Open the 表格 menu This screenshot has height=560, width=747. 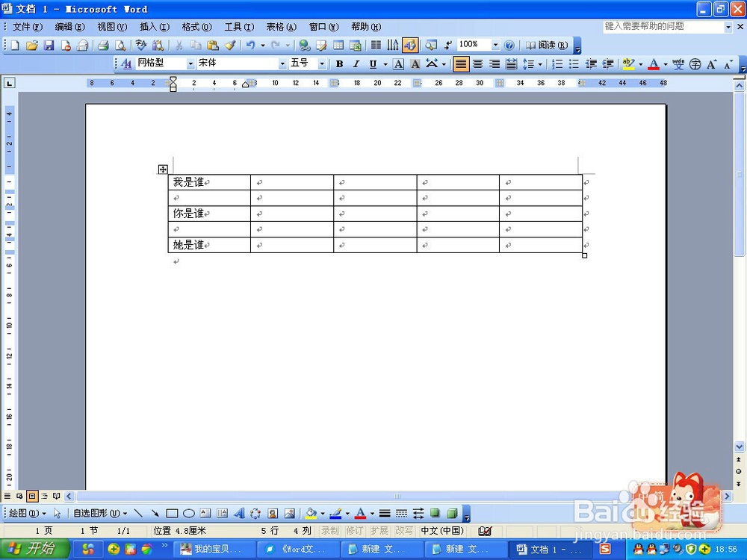281,27
